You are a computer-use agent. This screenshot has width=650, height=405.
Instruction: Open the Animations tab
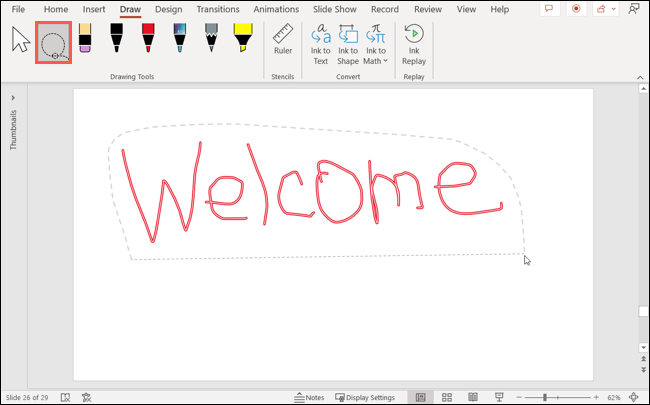click(276, 9)
